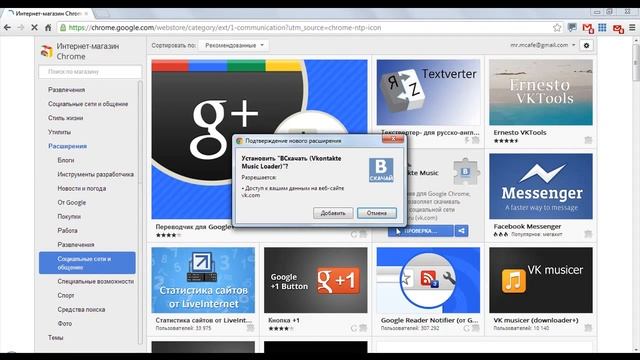The height and width of the screenshot is (360, 640).
Task: Open the Gmail extension icon in toolbar
Action: pyautogui.click(x=588, y=28)
